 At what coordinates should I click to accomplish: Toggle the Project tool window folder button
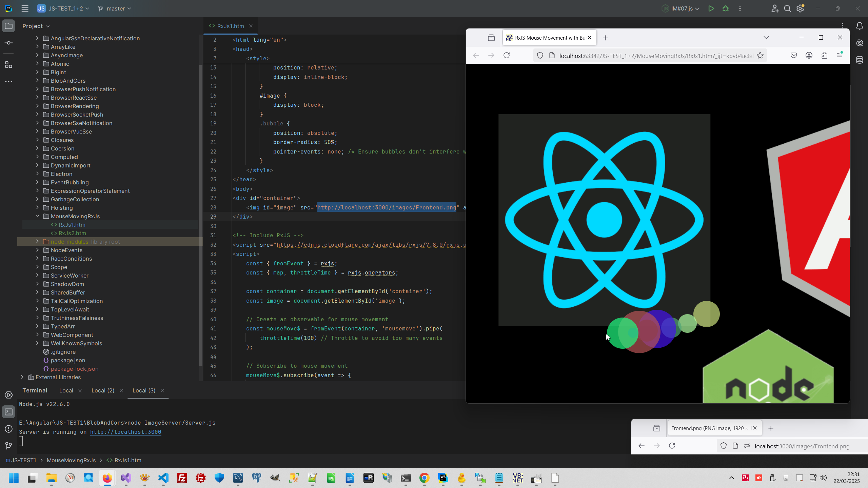(9, 26)
